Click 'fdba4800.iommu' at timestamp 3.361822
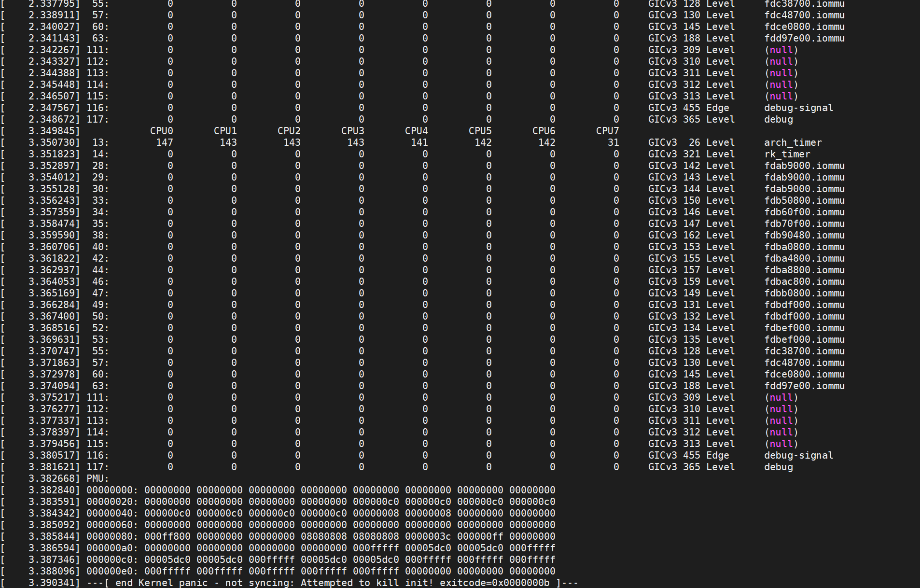The image size is (920, 588). [x=804, y=258]
